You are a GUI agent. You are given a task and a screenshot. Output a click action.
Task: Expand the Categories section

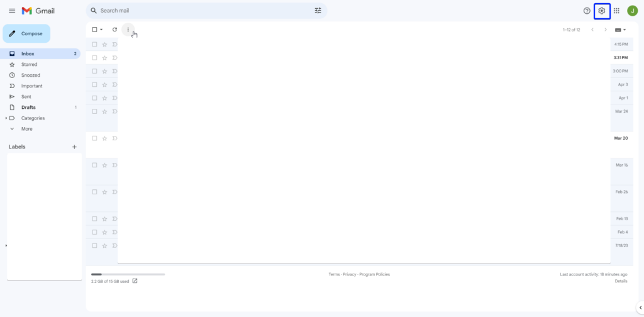tap(6, 118)
